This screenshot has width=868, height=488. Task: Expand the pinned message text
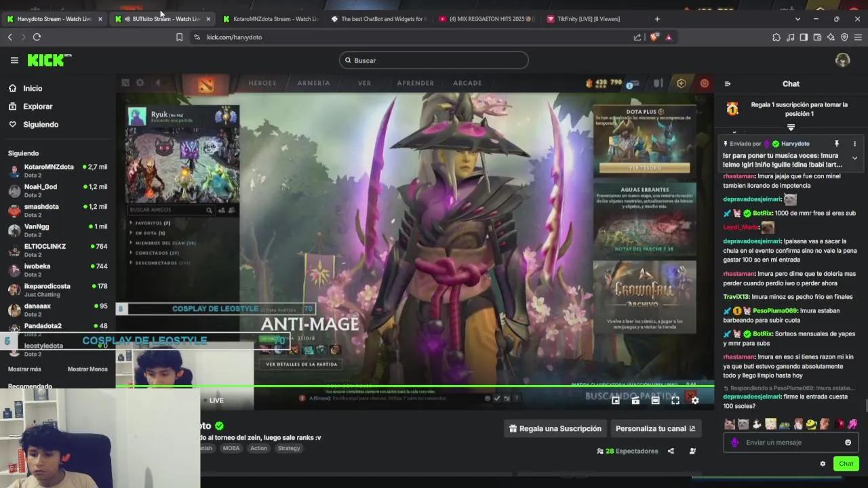point(854,158)
